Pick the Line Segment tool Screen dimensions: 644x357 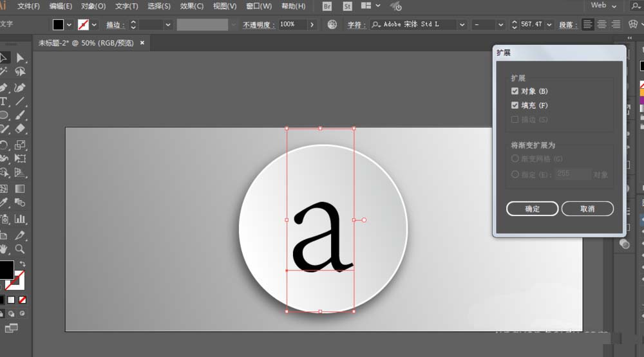[20, 102]
